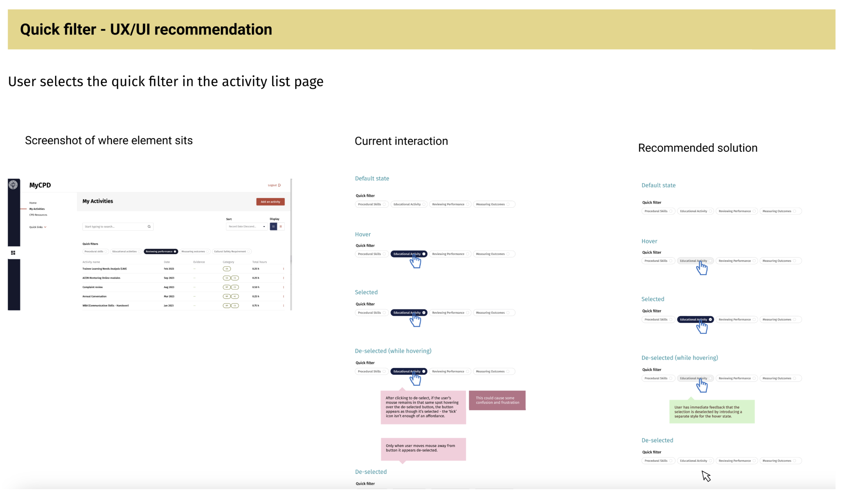Go to Home in MyCPD navigation
The width and height of the screenshot is (841, 504).
tap(33, 203)
